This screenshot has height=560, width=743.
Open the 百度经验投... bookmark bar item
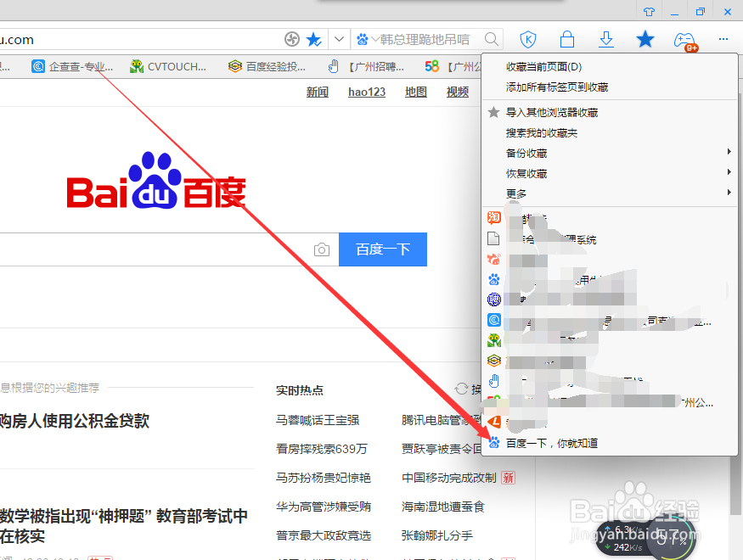(x=267, y=67)
